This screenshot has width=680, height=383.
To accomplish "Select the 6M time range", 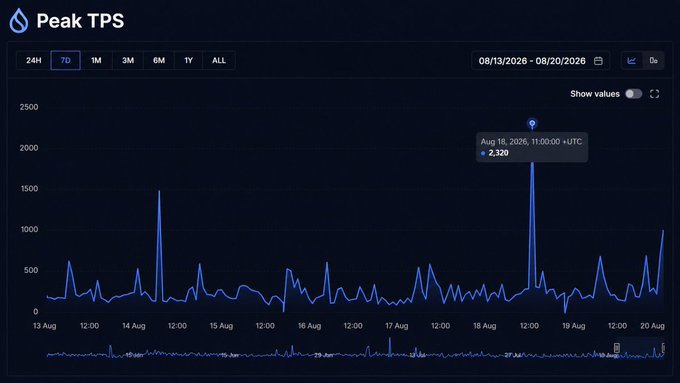I will point(159,60).
